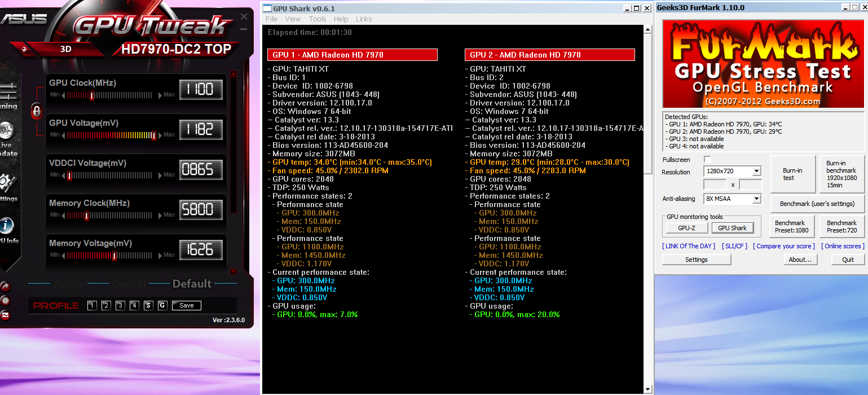Open the SLI/CF link
Screen dimensions: 868x395
coord(734,246)
